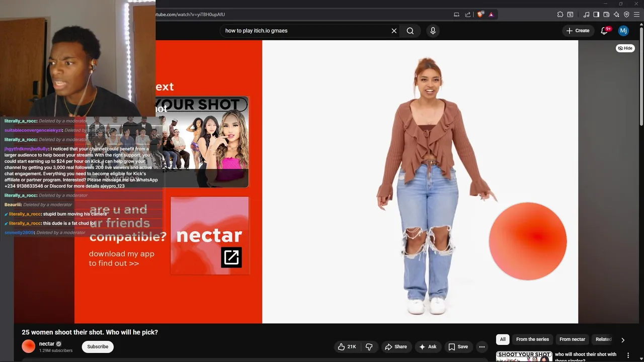Select the Related chip

603,339
